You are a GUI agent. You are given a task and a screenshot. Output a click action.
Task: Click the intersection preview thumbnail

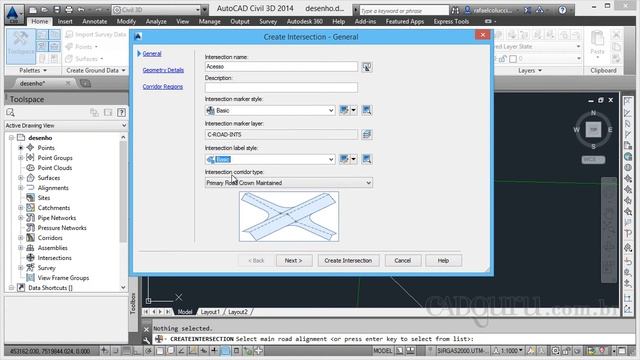point(289,216)
